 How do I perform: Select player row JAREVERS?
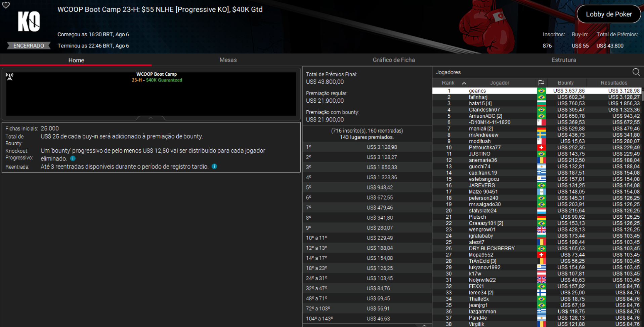537,185
